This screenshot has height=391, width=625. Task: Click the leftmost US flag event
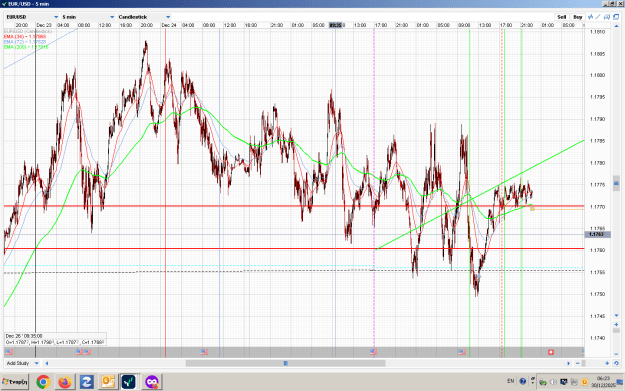click(8, 352)
